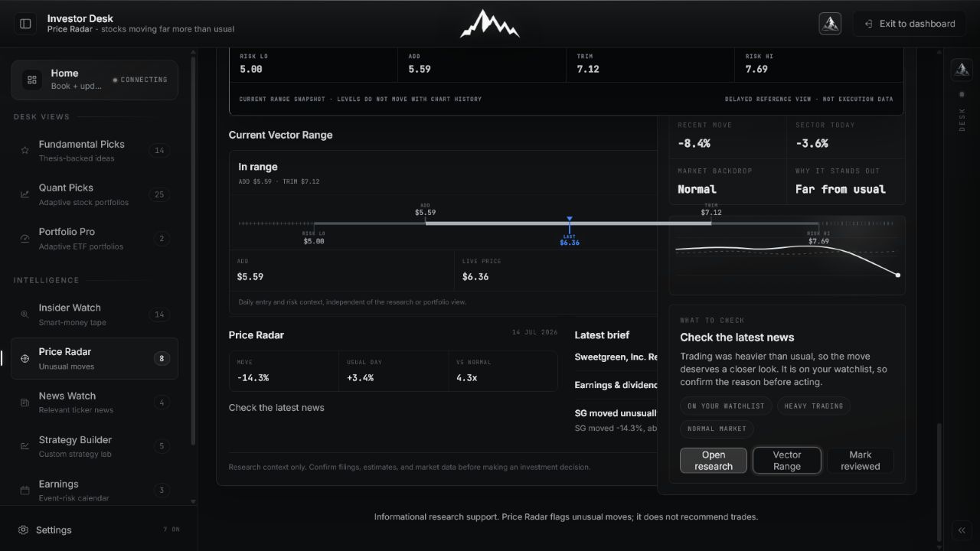The image size is (980, 551).
Task: Click the Fundamental Picks star icon
Action: [24, 151]
